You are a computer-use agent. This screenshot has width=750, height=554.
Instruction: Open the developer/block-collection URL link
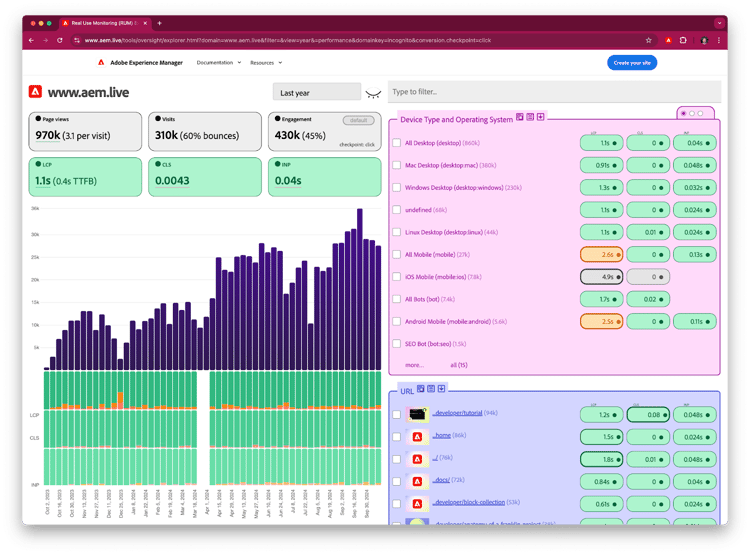pyautogui.click(x=469, y=502)
